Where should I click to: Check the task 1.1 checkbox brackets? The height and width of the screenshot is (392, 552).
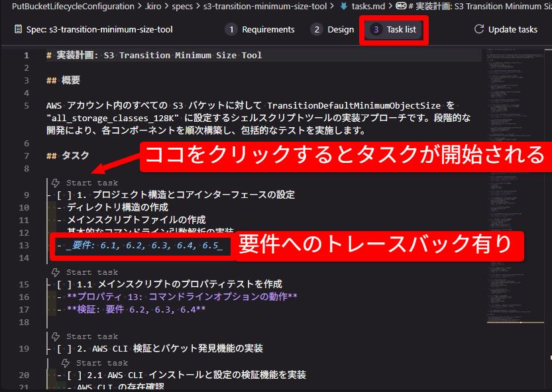coord(64,284)
